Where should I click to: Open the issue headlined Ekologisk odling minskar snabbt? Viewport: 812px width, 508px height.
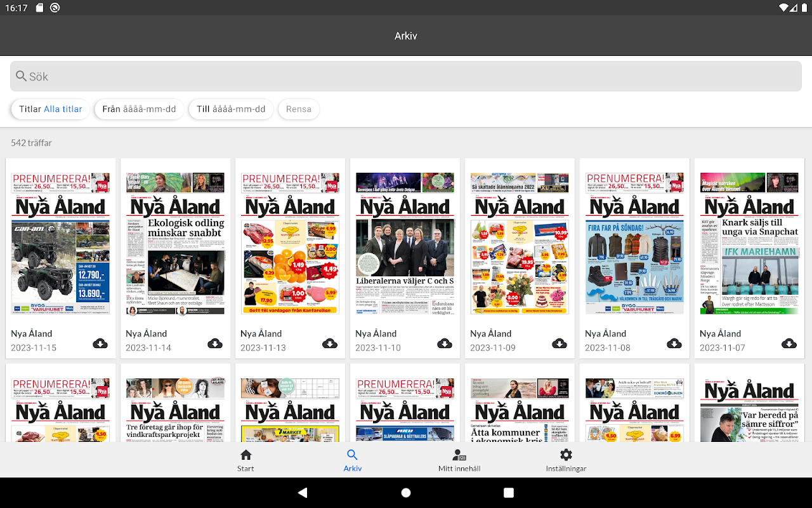click(176, 243)
